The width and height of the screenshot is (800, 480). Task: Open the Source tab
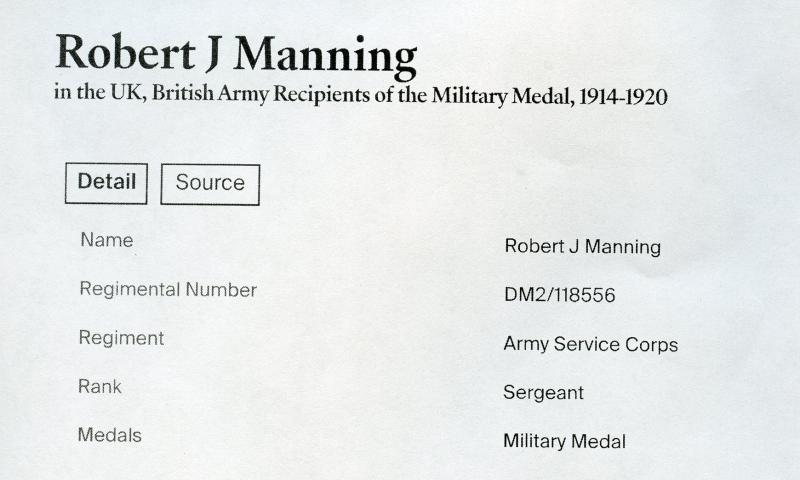pos(210,184)
